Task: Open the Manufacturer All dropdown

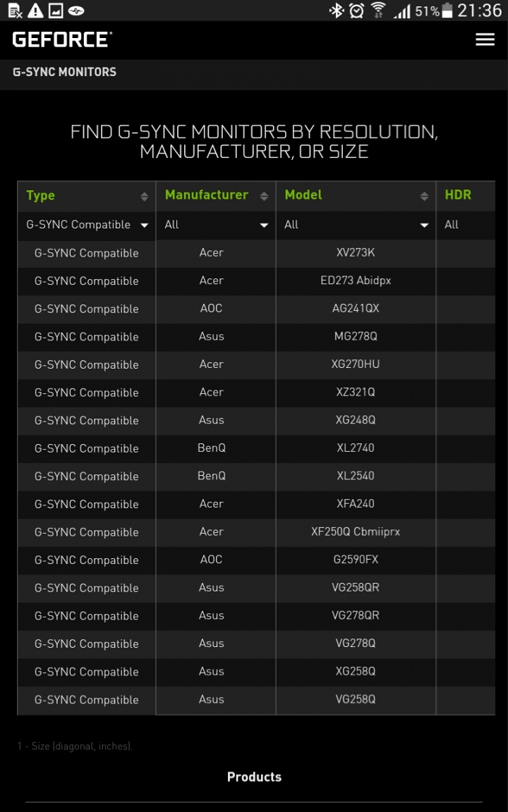Action: point(216,226)
